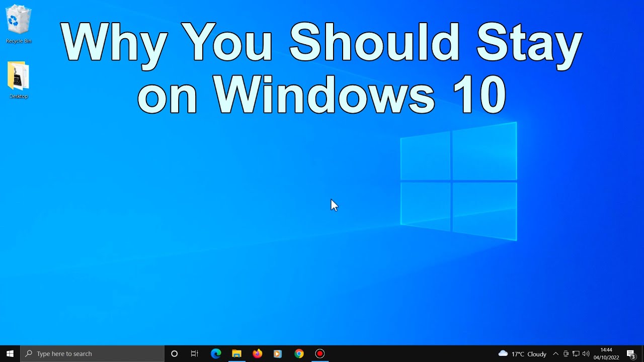Open the Windows Start menu
644x362 pixels.
click(x=10, y=353)
